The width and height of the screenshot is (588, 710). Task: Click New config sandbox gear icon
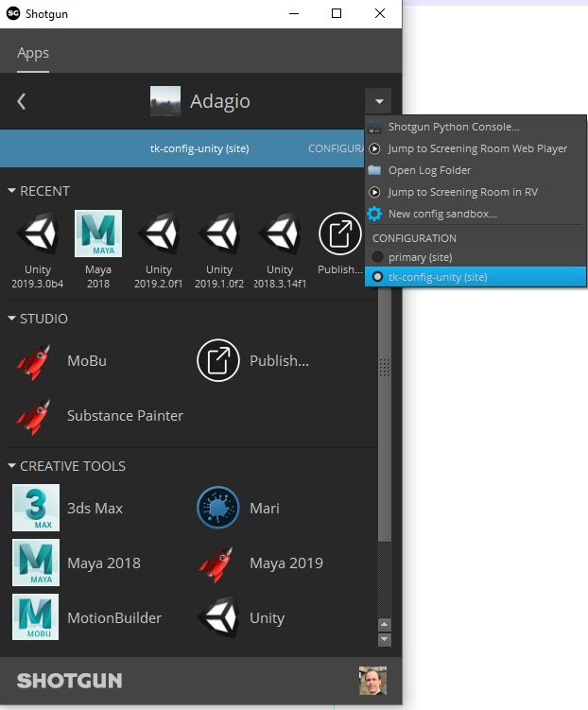click(x=374, y=214)
